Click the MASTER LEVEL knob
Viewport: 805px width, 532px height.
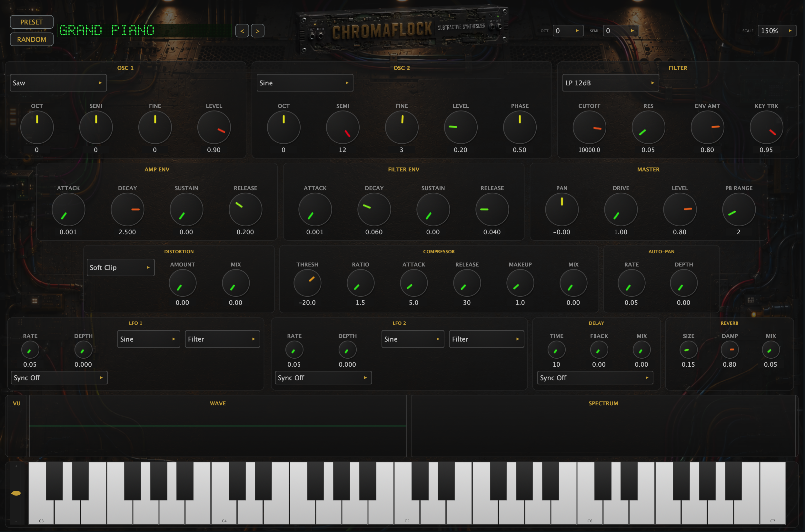680,210
